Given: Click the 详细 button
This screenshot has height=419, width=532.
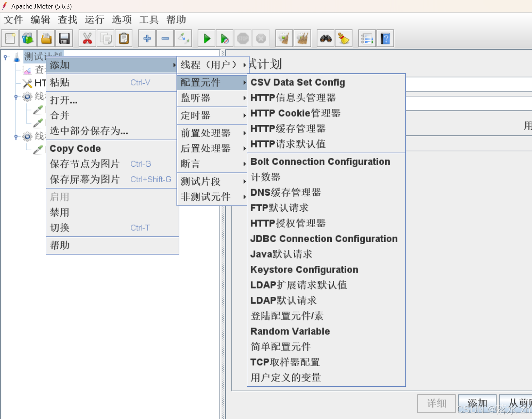Looking at the screenshot, I should [x=436, y=403].
